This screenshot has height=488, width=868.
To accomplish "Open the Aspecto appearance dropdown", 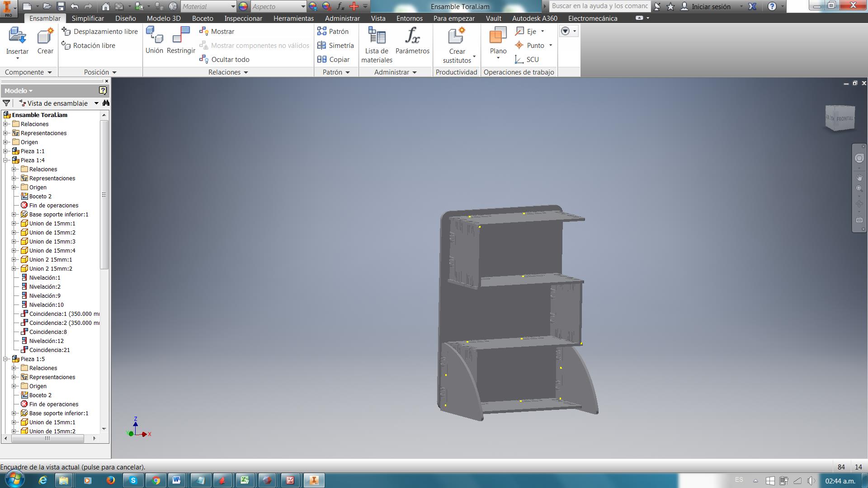I will coord(303,6).
